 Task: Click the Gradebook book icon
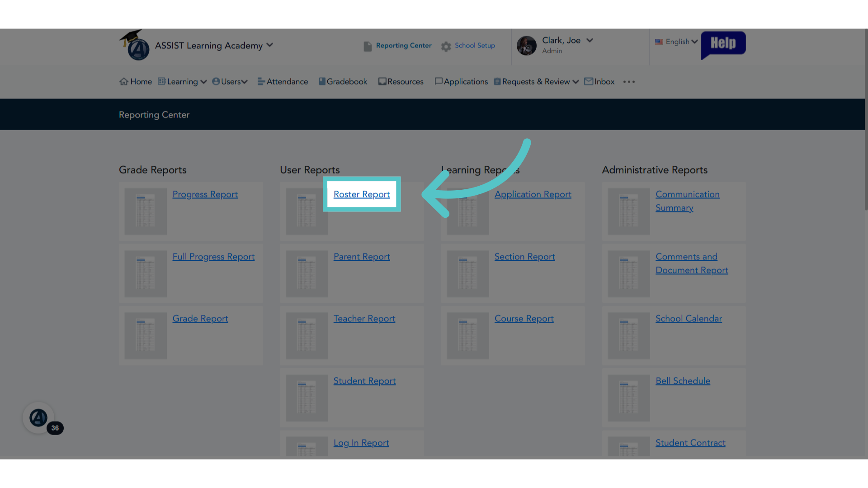click(322, 81)
